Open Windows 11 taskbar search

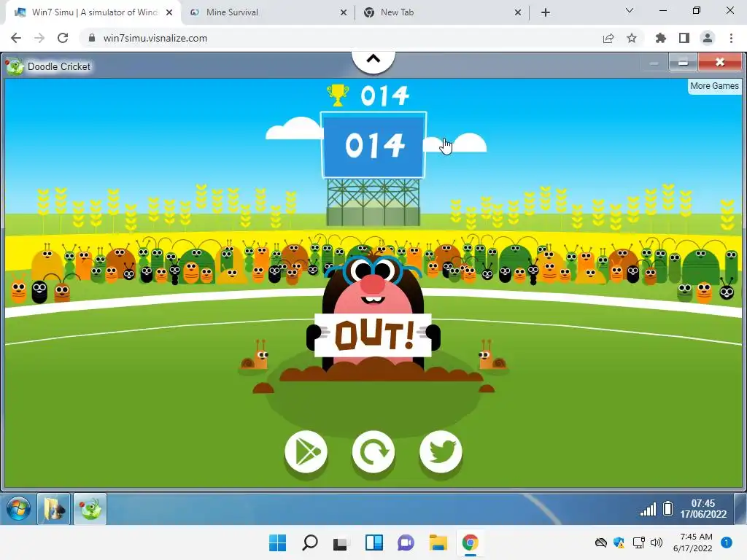pos(309,542)
